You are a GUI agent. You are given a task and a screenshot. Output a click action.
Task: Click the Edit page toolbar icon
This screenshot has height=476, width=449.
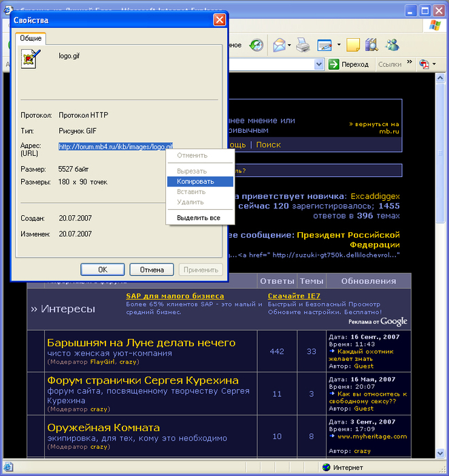point(324,46)
